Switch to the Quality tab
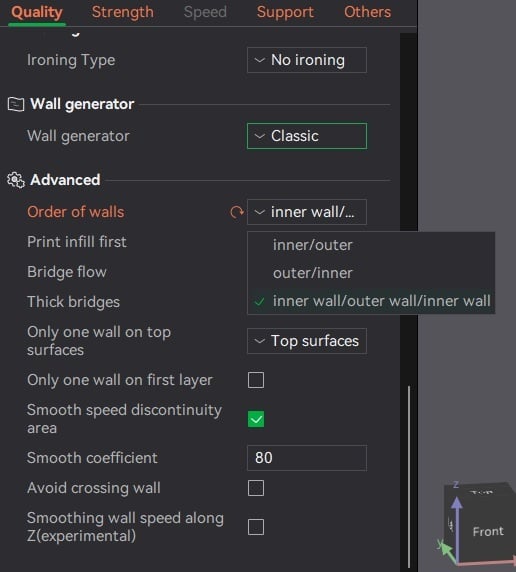 [37, 12]
